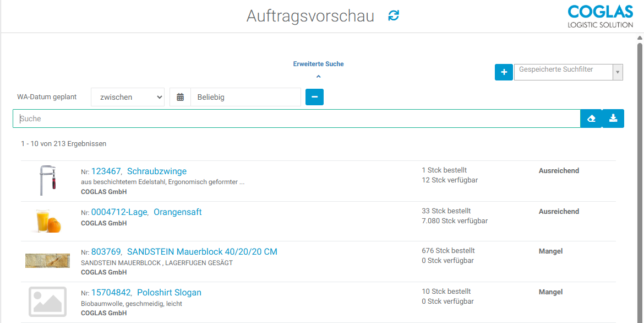Click the 'Beliebig' date range field
The image size is (644, 323).
pos(245,96)
